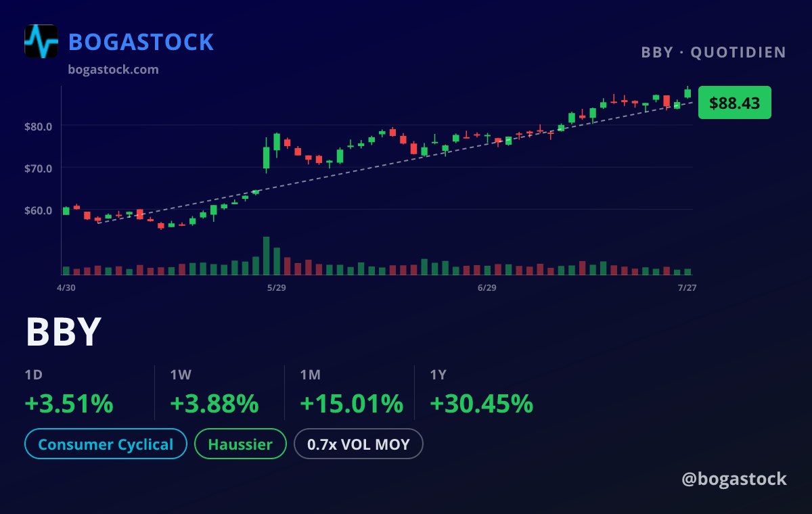Choose the 1Y performance stat +30.45%

coord(482,404)
